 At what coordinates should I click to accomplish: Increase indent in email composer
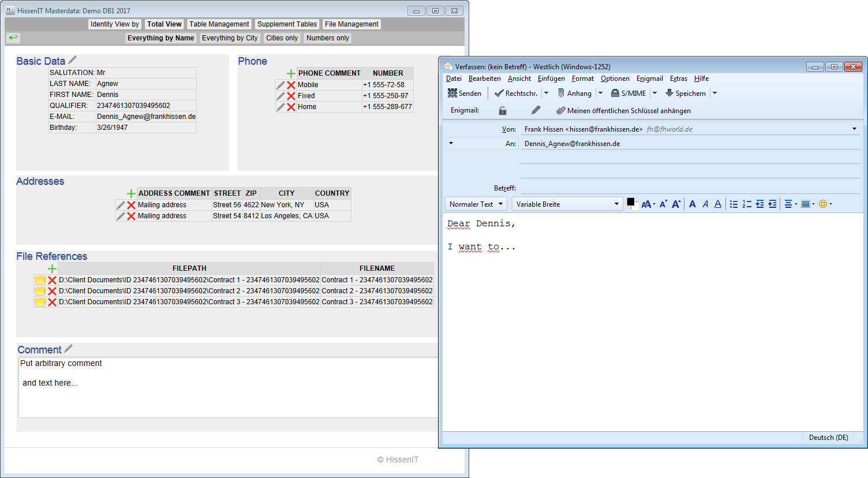772,204
